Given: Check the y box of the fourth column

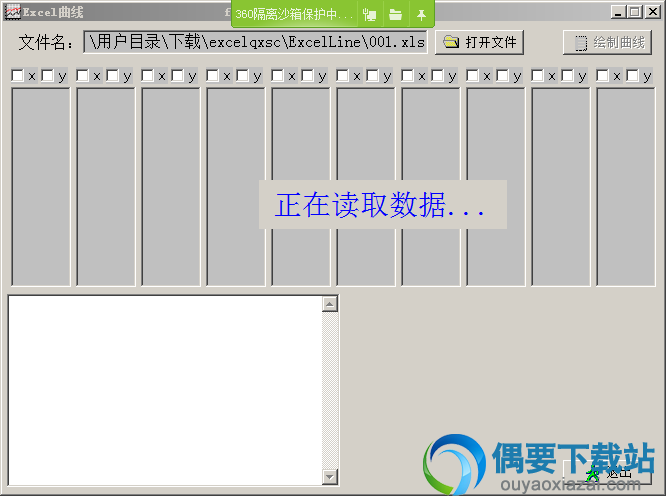Looking at the screenshot, I should click(x=243, y=76).
